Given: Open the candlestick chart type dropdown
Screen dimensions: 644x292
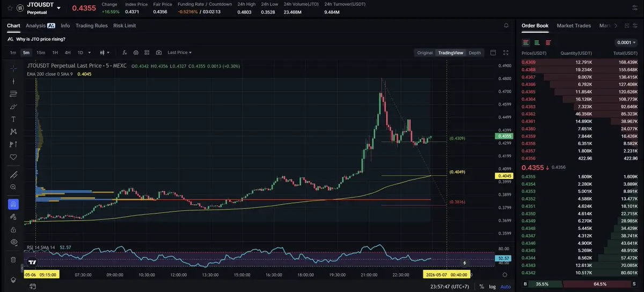Looking at the screenshot, I should coord(105,53).
